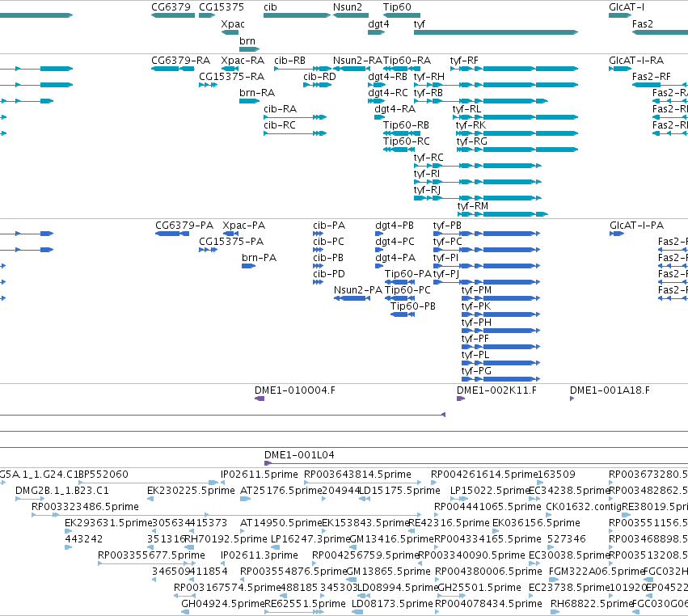
Task: Select protein Nsun2-PA
Action: pos(352,298)
